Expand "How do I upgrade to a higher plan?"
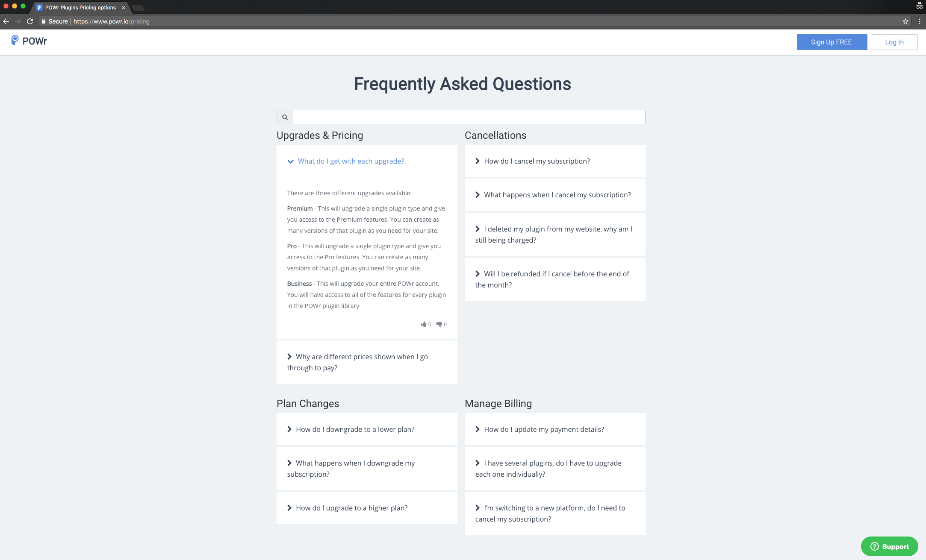 point(367,508)
